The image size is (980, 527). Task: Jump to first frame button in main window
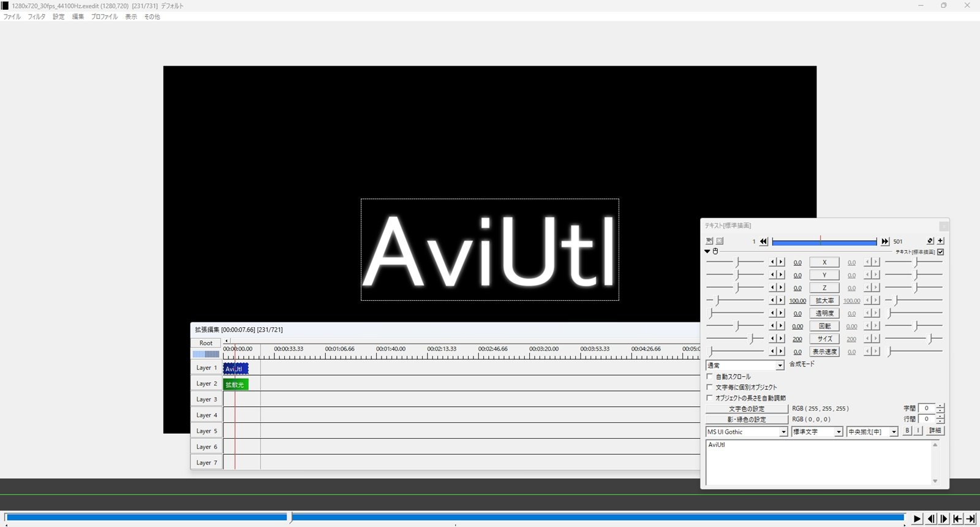[x=957, y=519]
